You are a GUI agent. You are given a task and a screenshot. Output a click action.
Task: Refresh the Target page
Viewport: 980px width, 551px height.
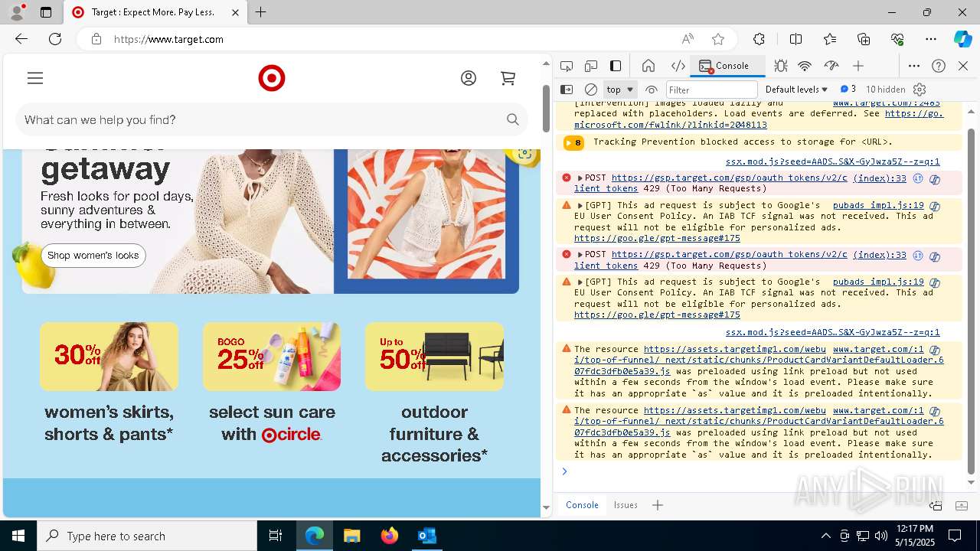point(55,39)
